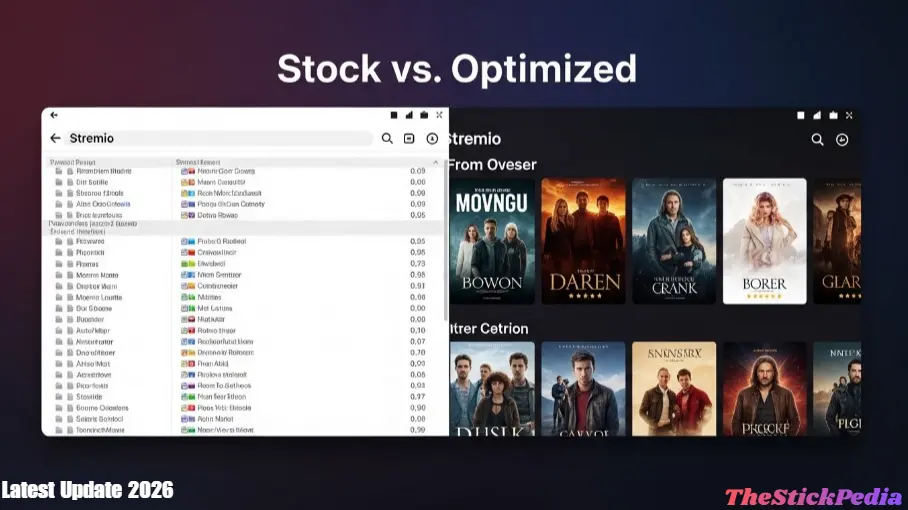Open the GLAR poster at row end
The image size is (908, 510).
pyautogui.click(x=837, y=241)
